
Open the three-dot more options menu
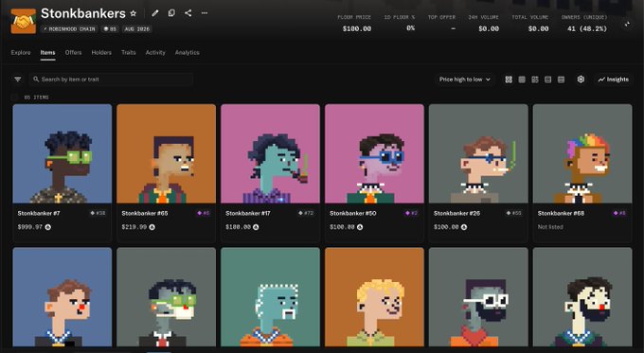[x=205, y=13]
